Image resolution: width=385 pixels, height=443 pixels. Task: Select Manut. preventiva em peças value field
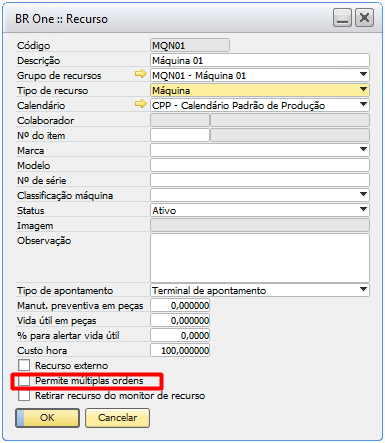180,305
